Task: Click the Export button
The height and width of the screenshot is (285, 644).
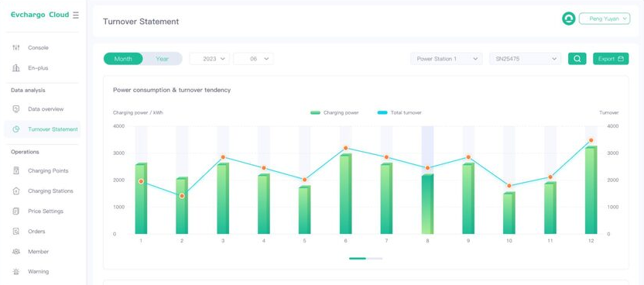Action: point(611,59)
